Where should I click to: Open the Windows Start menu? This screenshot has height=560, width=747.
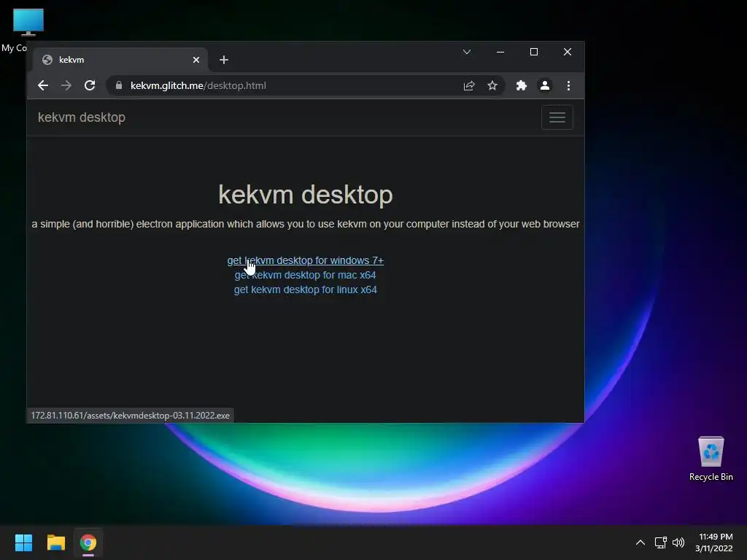point(23,542)
